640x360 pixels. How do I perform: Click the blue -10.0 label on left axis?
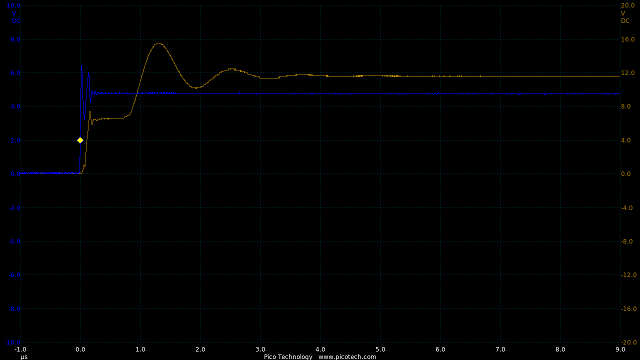(12, 342)
